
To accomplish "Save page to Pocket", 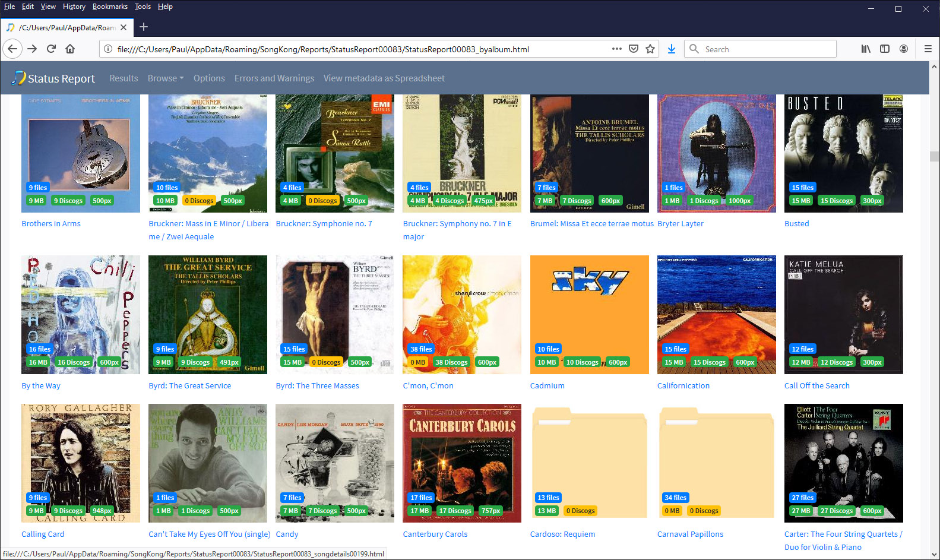I will (634, 49).
